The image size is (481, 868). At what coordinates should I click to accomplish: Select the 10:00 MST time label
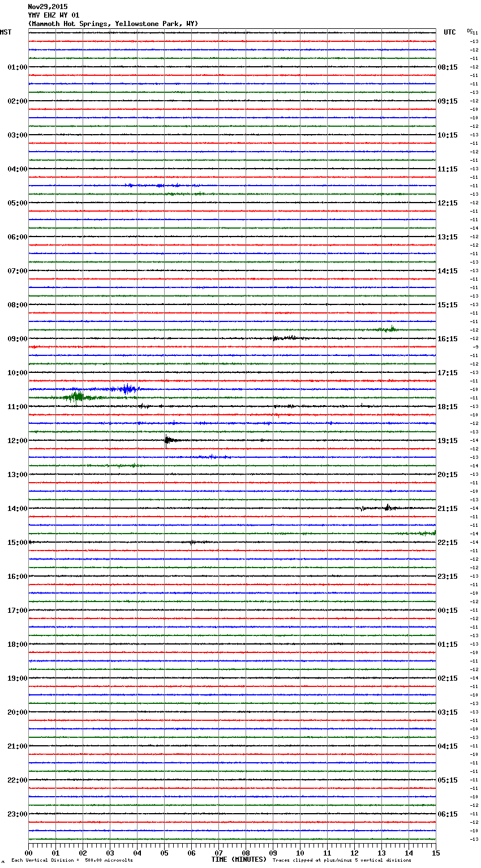tap(18, 373)
